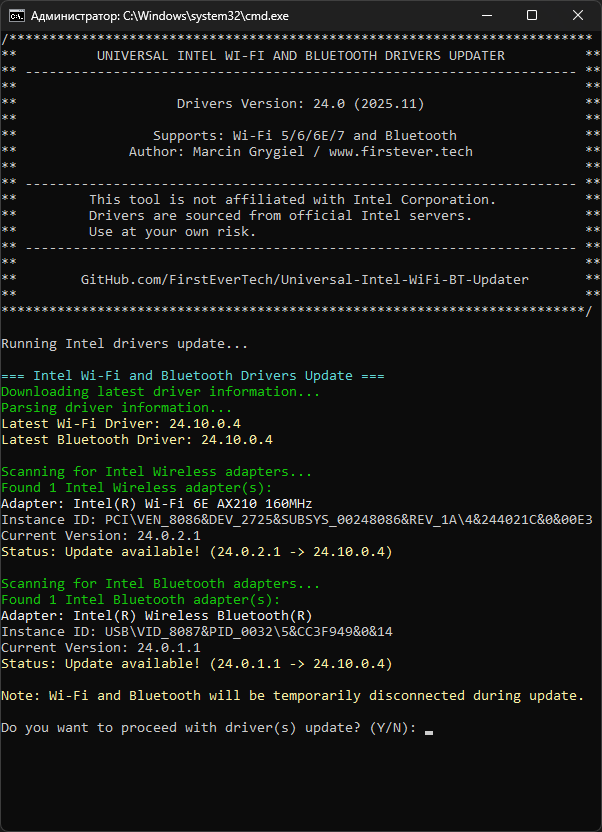Click 'Parsing driver information...' line
This screenshot has width=602, height=832.
tap(117, 408)
